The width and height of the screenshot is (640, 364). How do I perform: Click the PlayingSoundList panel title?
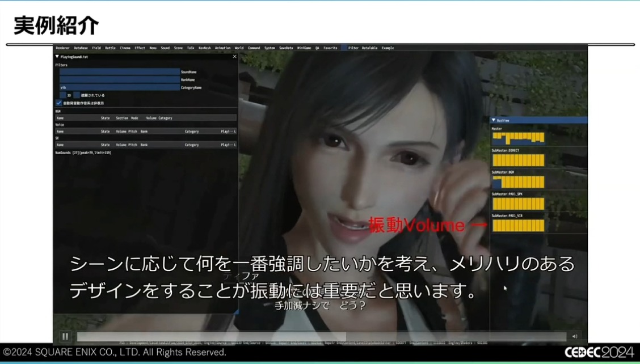(x=74, y=57)
